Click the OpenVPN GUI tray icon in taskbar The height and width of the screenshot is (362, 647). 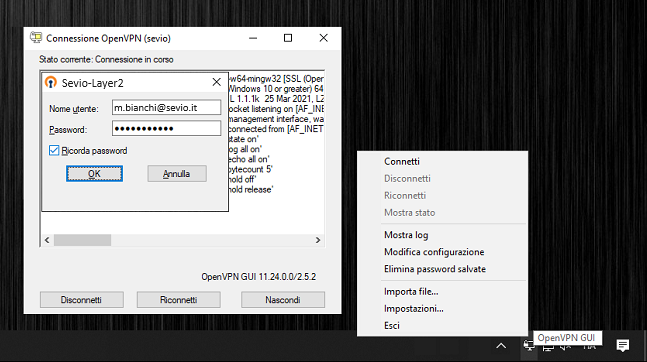tap(529, 345)
